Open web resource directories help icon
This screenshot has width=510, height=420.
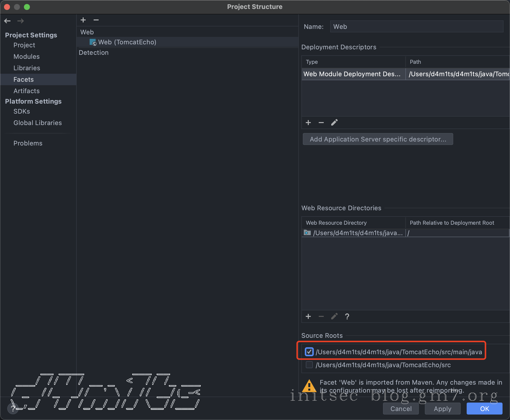(347, 316)
